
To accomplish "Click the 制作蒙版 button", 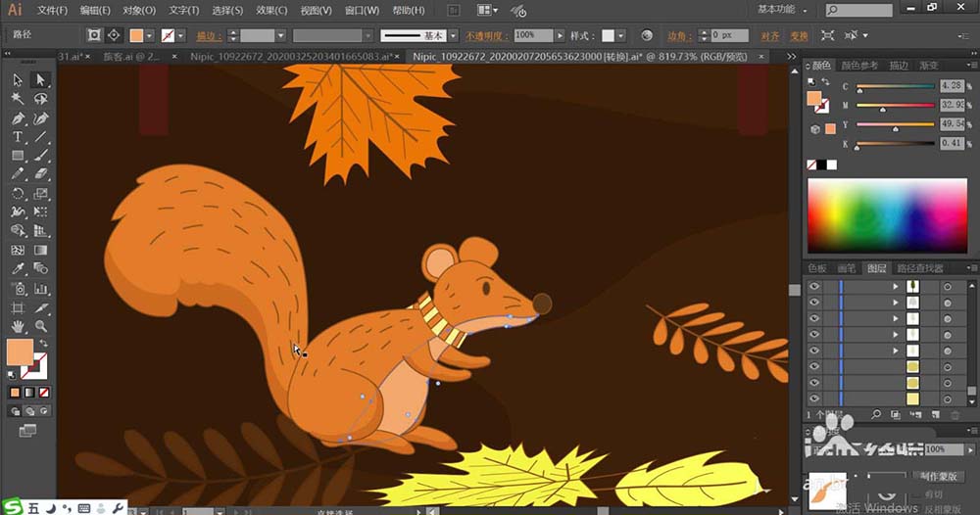I will click(938, 476).
